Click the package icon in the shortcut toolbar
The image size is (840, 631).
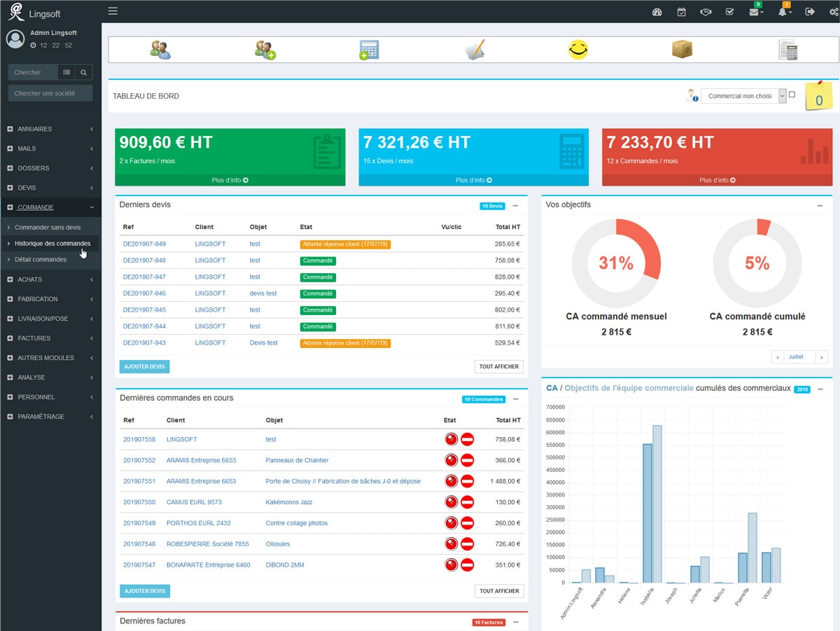(682, 49)
